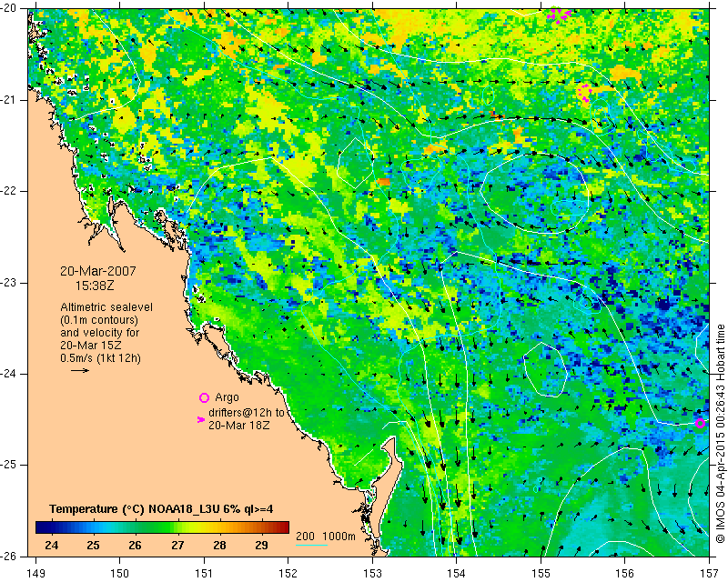Viewport: 728px width, 582px height.
Task: Click the '-20' latitude axis label
Action: (x=8, y=8)
